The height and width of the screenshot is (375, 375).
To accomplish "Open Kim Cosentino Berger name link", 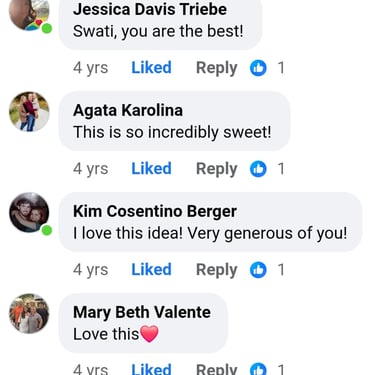I will coord(155,211).
